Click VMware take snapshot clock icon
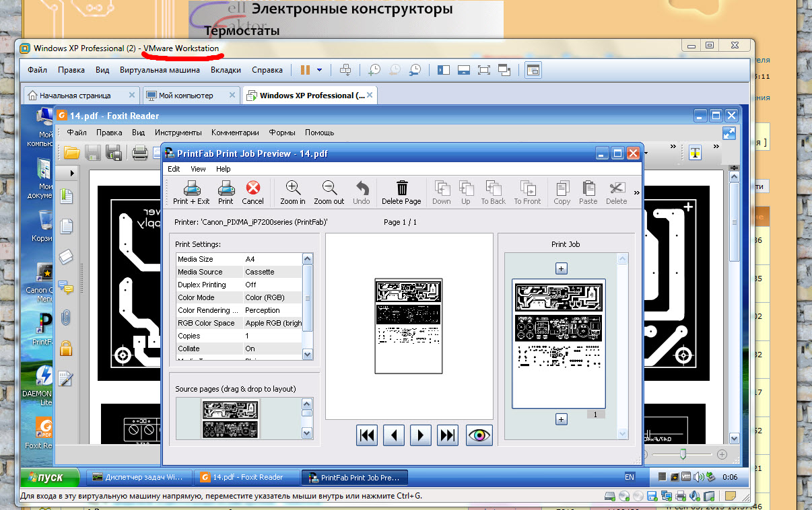Viewport: 812px width, 510px height. tap(374, 70)
